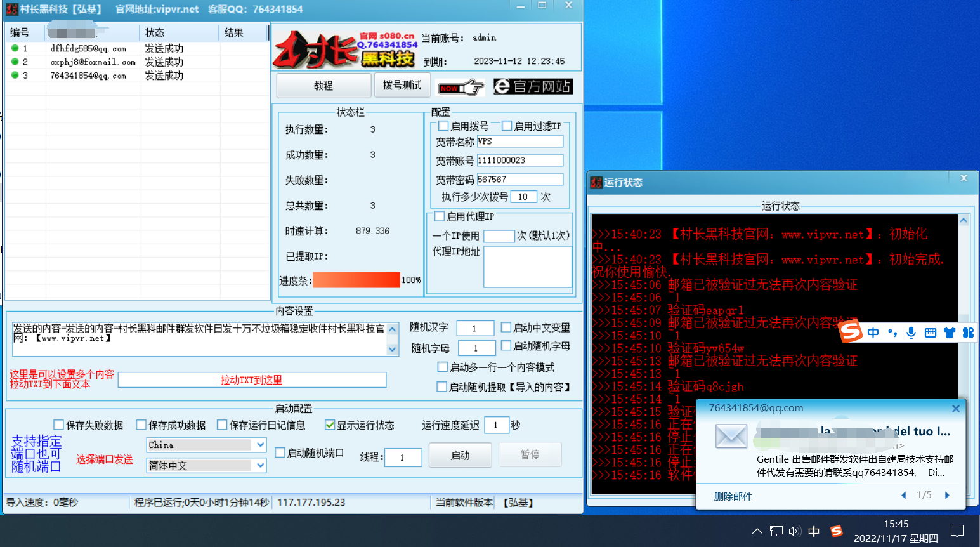Click green status dot of row 3
Viewport: 980px width, 547px height.
tap(15, 75)
